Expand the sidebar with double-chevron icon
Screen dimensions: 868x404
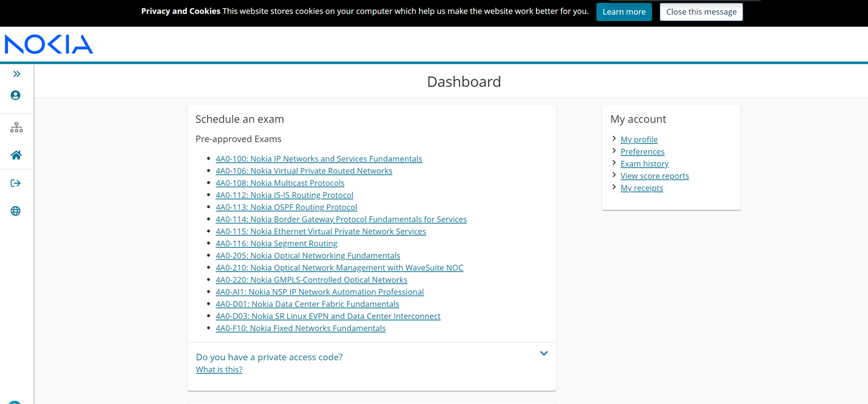[x=17, y=74]
